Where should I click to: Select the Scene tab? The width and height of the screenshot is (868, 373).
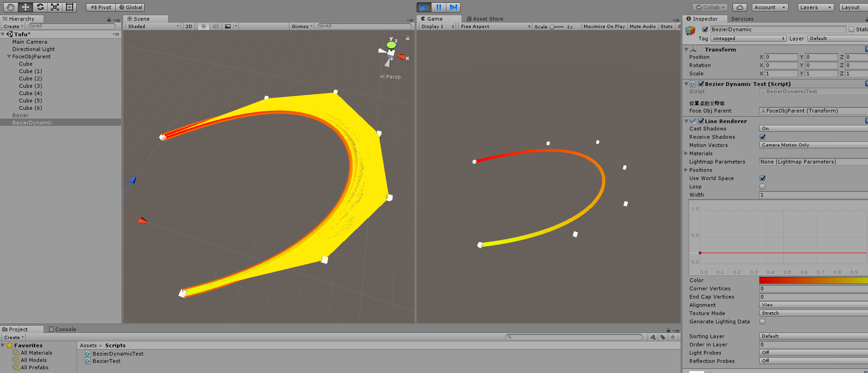146,19
